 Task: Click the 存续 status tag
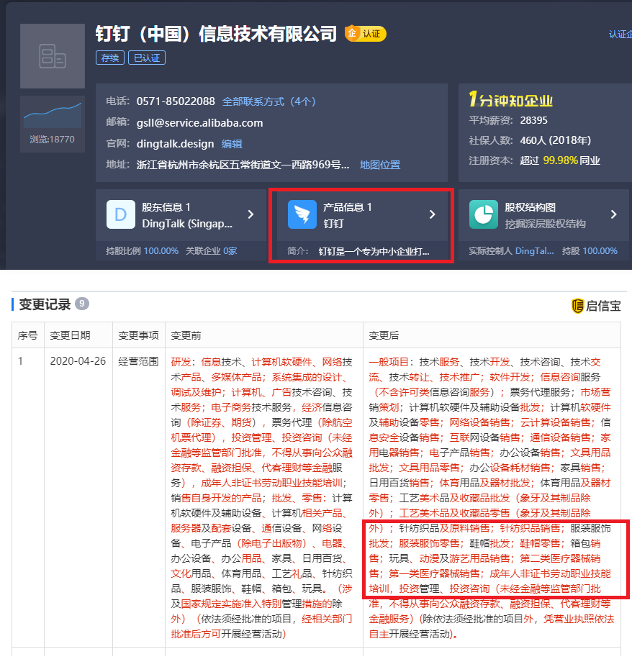coord(110,58)
